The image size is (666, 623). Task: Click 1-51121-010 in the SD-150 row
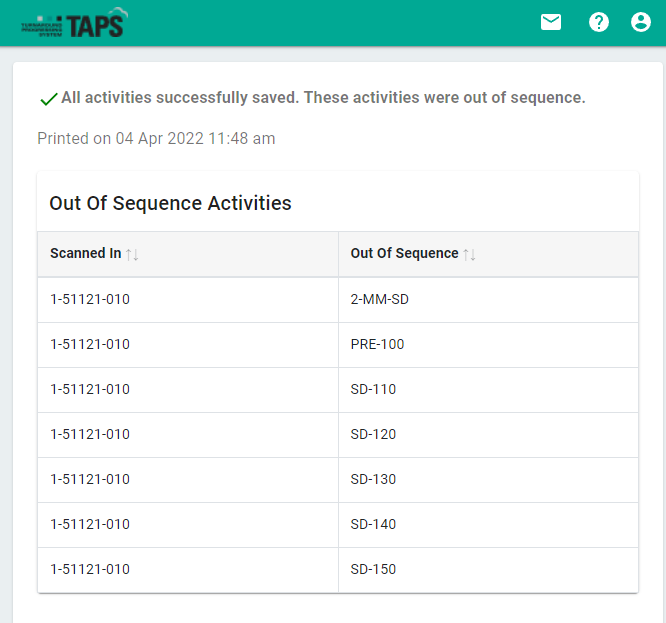tap(90, 569)
